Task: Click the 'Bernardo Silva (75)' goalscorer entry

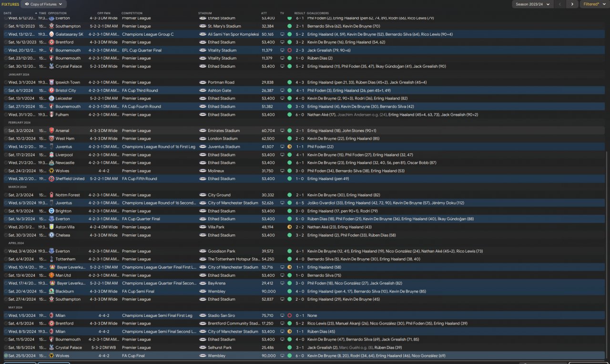Action: point(324,275)
